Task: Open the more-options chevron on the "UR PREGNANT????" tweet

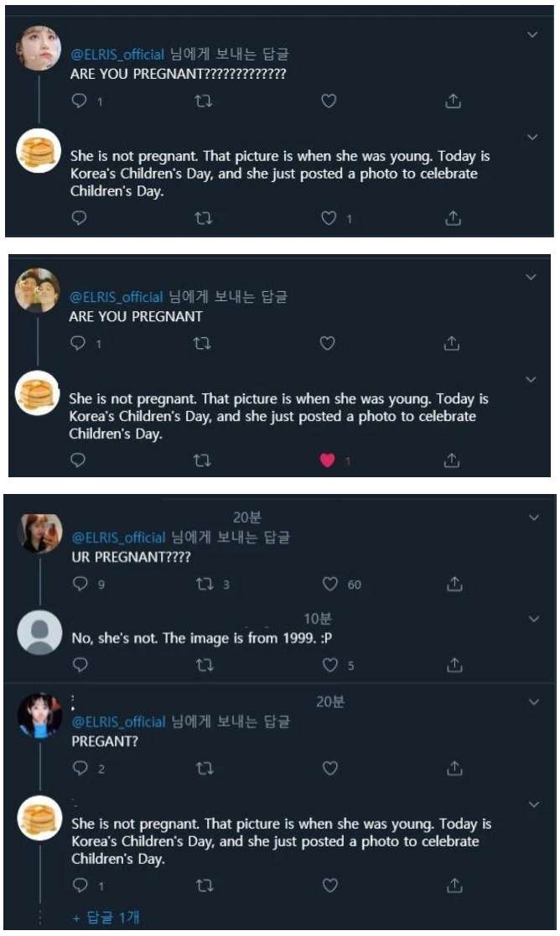Action: [x=534, y=518]
